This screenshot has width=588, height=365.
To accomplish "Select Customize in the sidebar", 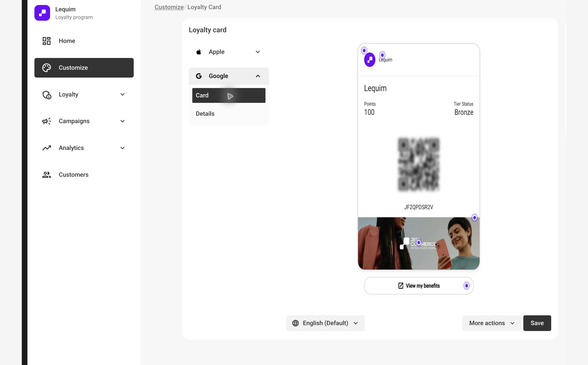I will click(x=84, y=68).
